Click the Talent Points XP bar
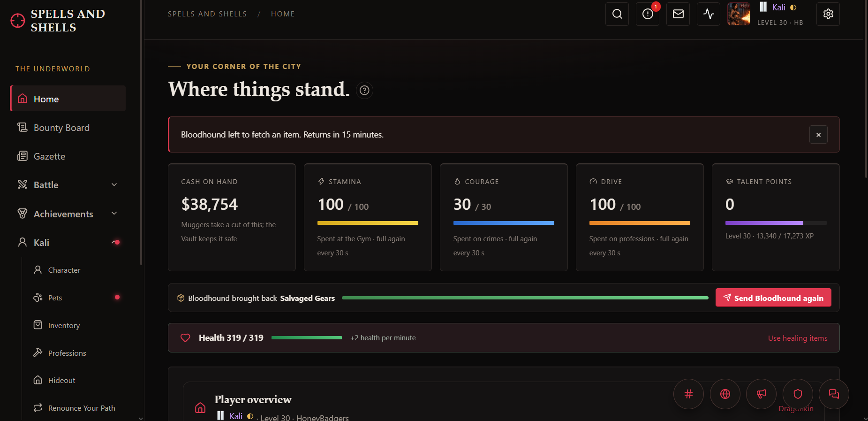The width and height of the screenshot is (868, 421). point(776,223)
